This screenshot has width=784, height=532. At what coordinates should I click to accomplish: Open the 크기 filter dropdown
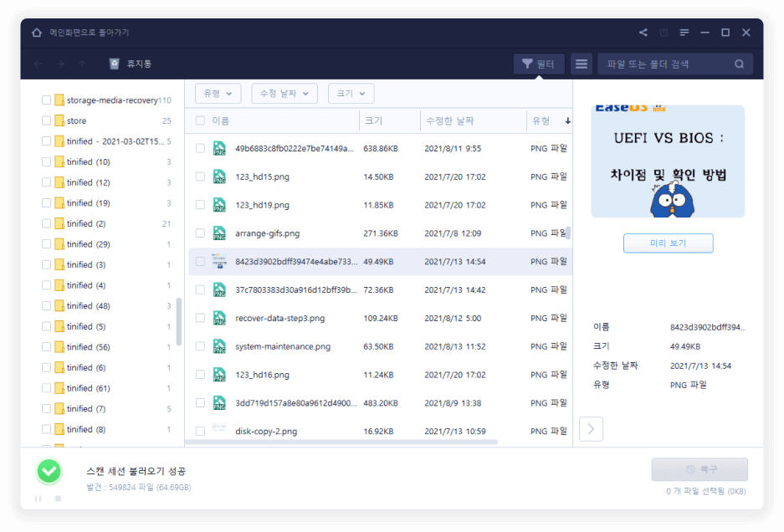(x=351, y=94)
